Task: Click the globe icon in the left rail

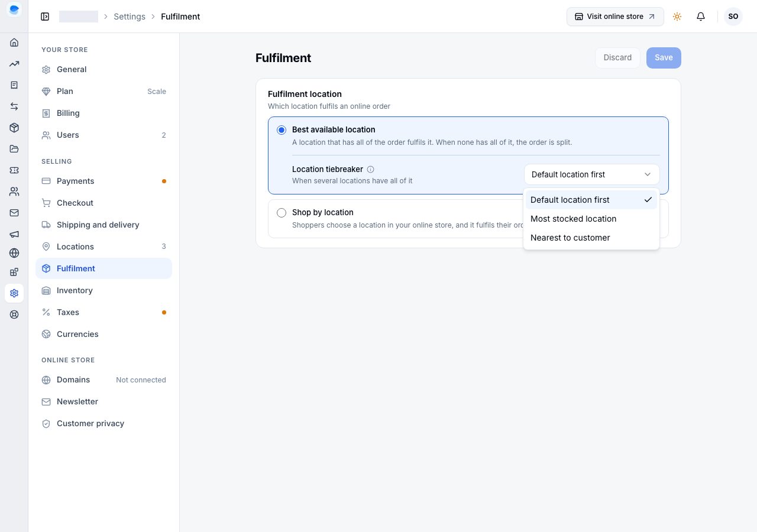Action: point(14,253)
